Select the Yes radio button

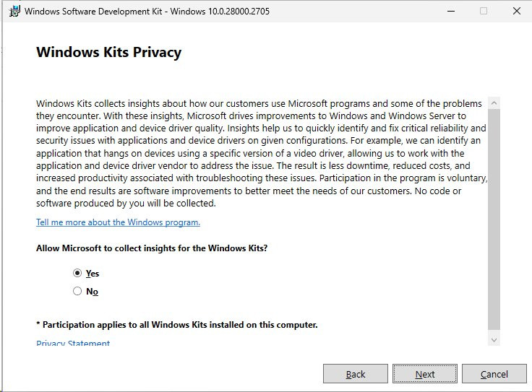77,273
